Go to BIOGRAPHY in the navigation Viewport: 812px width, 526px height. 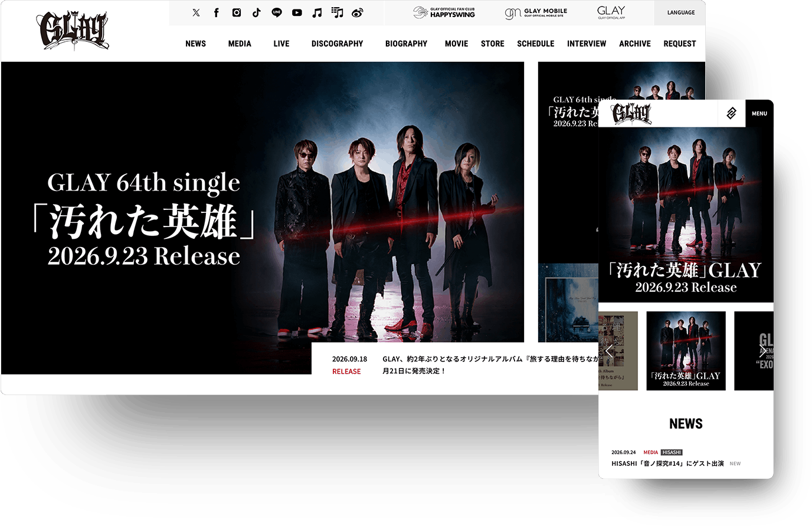pos(406,44)
